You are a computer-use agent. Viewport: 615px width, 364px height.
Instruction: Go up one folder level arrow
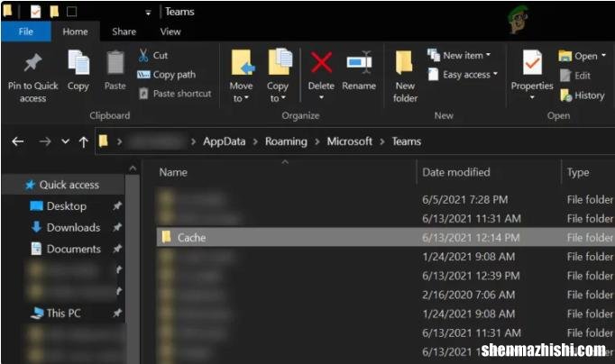click(x=84, y=141)
